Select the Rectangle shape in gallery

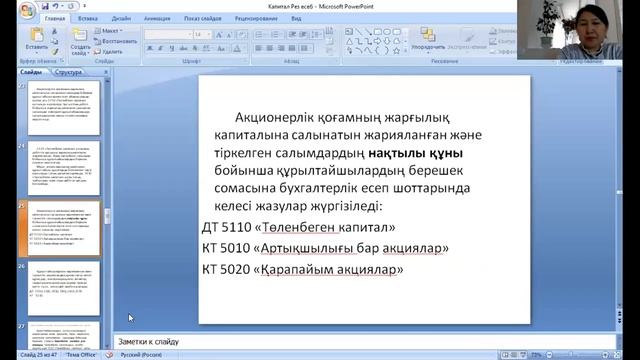pyautogui.click(x=378, y=31)
